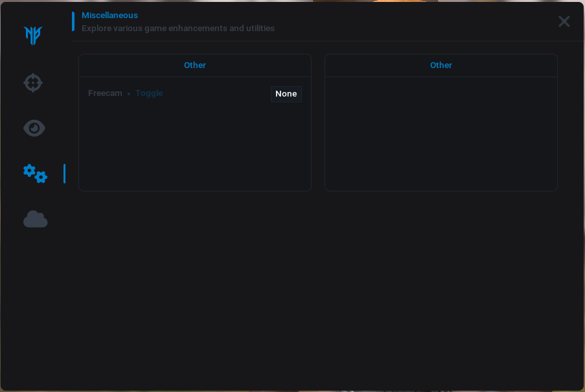
Task: Click the empty space below Freecam row
Action: [195, 146]
